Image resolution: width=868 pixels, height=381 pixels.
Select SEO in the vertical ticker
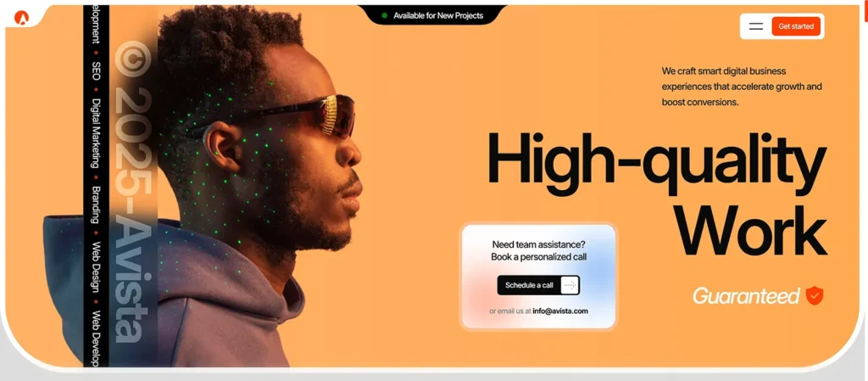(x=96, y=71)
